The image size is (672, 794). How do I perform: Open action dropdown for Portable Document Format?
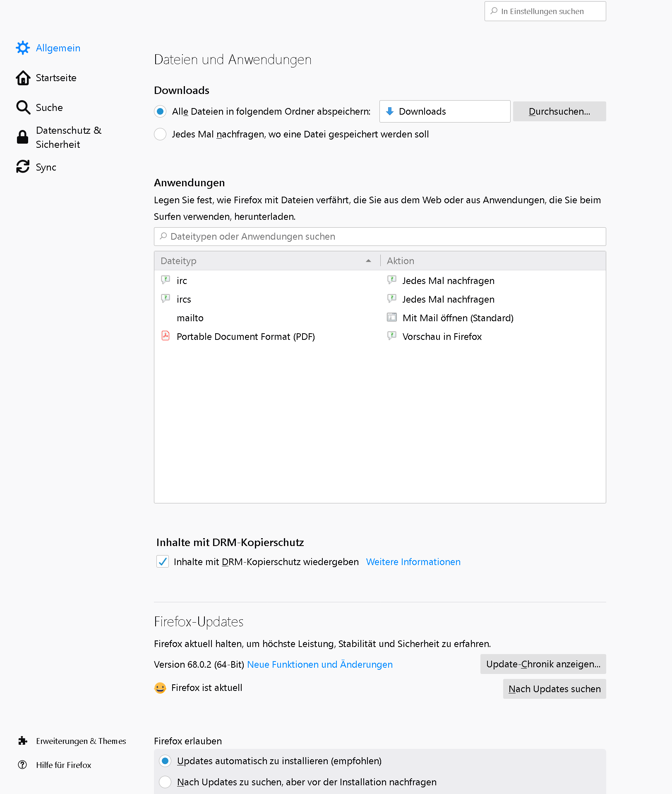click(493, 337)
